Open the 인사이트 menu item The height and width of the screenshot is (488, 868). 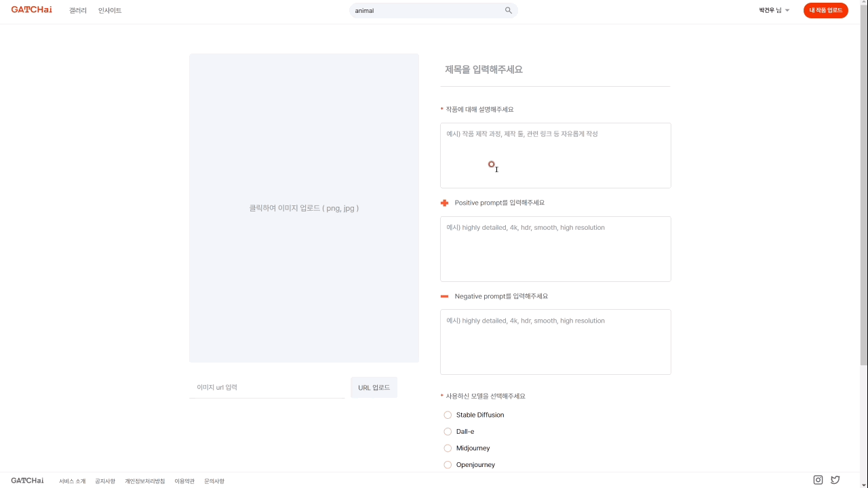click(x=110, y=11)
